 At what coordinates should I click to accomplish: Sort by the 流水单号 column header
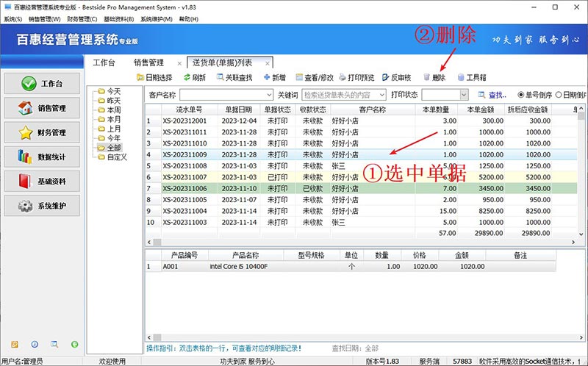[x=189, y=110]
